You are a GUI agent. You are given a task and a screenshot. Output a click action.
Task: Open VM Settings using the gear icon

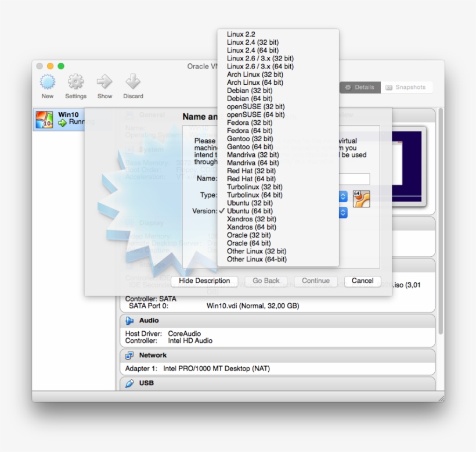[75, 82]
